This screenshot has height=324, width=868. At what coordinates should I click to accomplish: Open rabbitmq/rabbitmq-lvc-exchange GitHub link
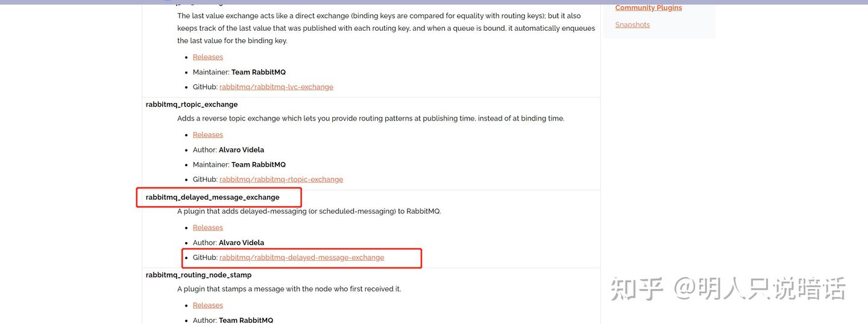(x=276, y=87)
